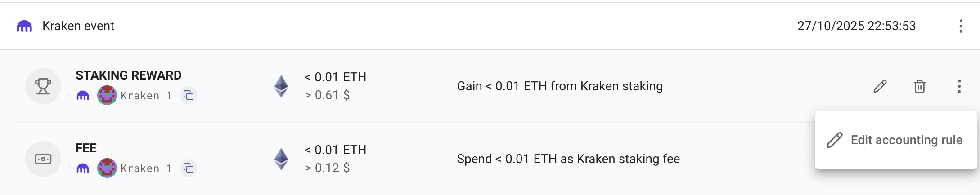Click the Kraken logo beside Kraken event title
Viewport: 980px width, 195px height.
(24, 27)
